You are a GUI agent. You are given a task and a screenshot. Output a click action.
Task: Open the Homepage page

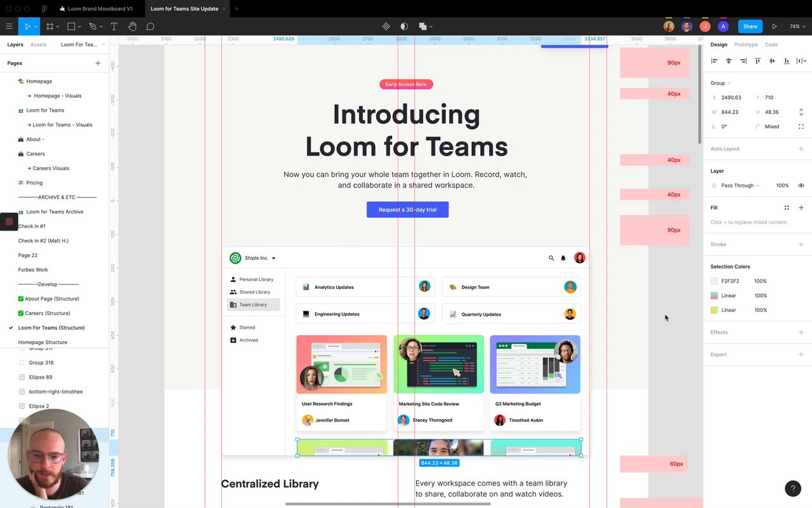(39, 81)
